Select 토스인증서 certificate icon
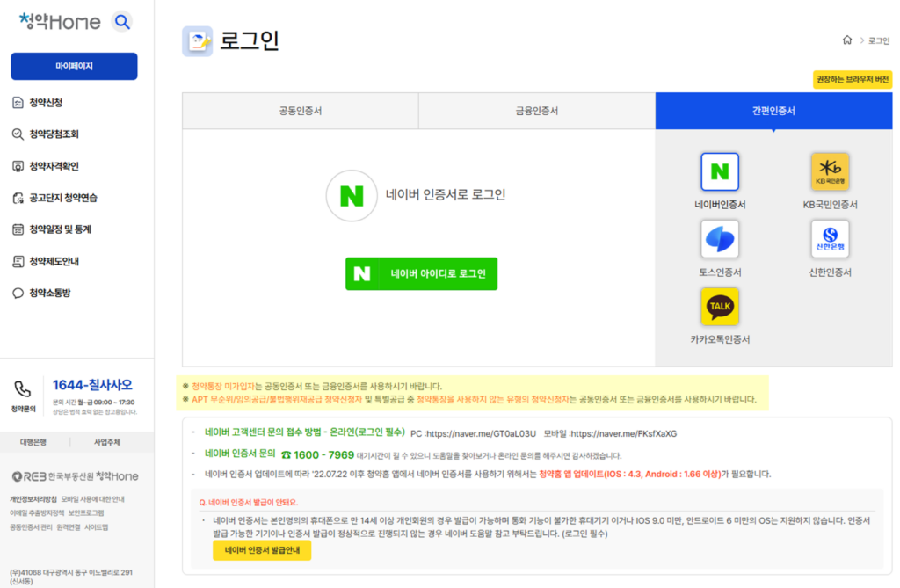900x588 pixels. (720, 239)
